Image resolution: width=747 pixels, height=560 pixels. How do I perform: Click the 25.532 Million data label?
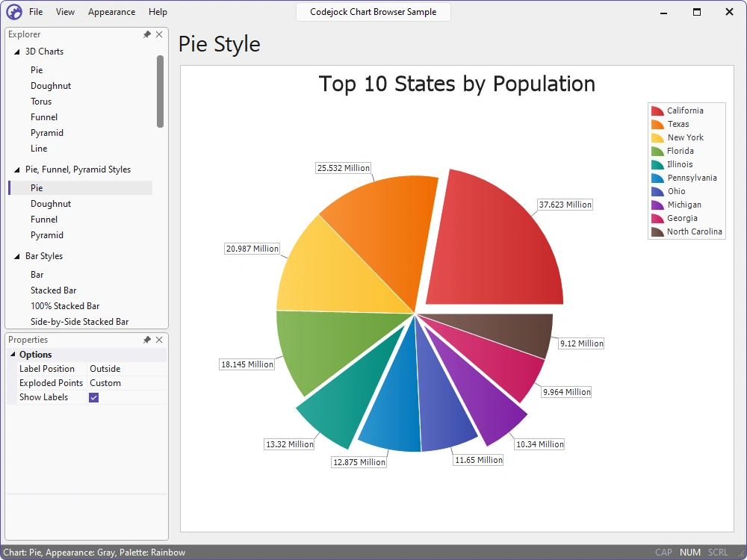(344, 168)
